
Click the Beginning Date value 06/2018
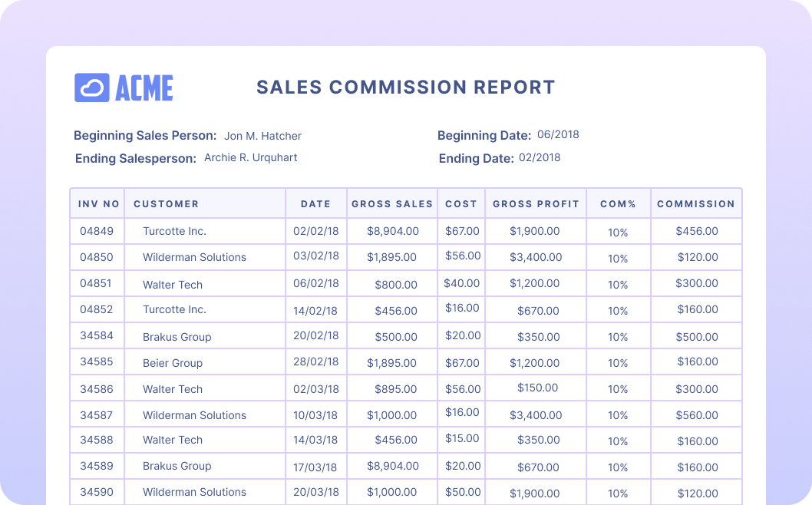pos(558,134)
